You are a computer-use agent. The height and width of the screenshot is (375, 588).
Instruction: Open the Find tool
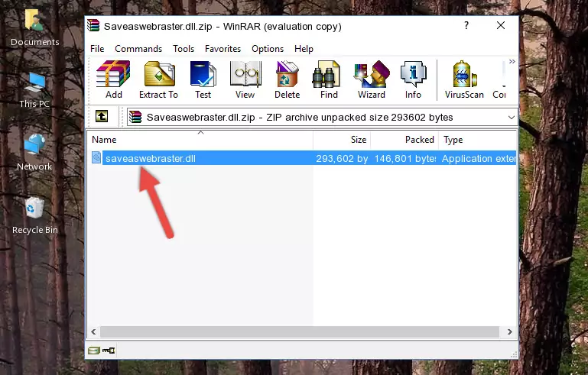pos(329,79)
